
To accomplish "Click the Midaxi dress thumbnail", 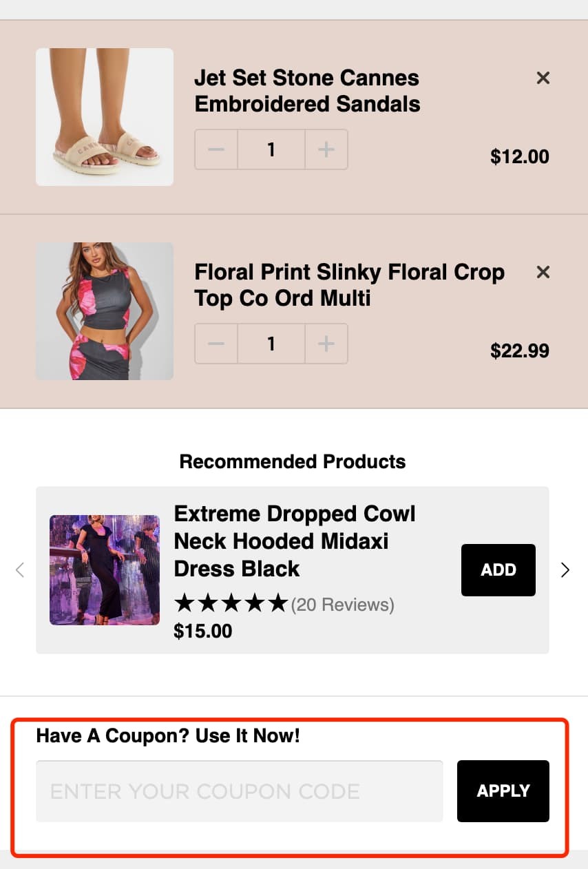I will click(104, 569).
